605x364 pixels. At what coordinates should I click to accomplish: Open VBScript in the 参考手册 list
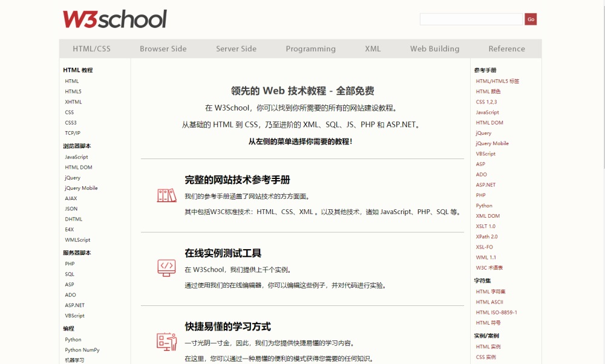pos(485,154)
